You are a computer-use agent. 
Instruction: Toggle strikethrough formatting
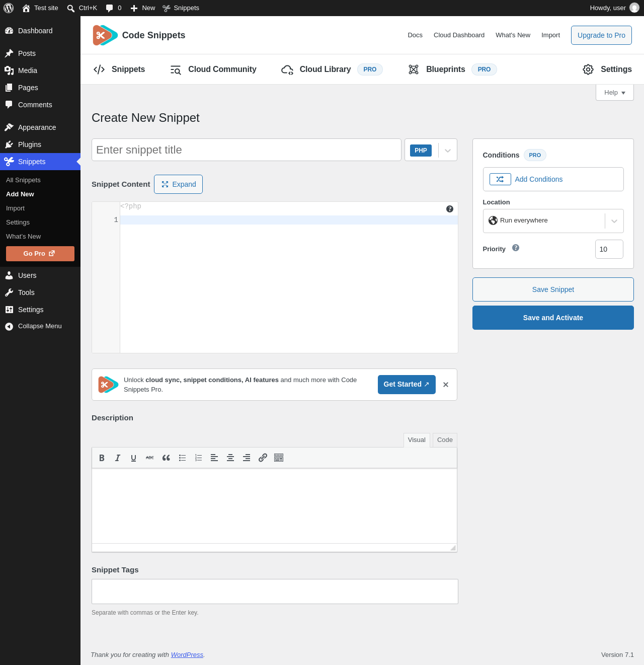150,458
